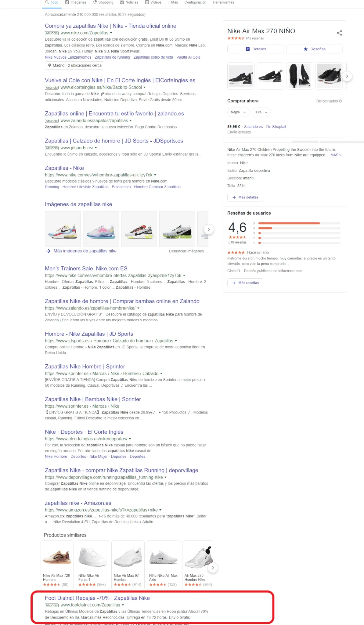Click Denunciar imágenes link
This screenshot has width=364, height=625.
click(186, 251)
